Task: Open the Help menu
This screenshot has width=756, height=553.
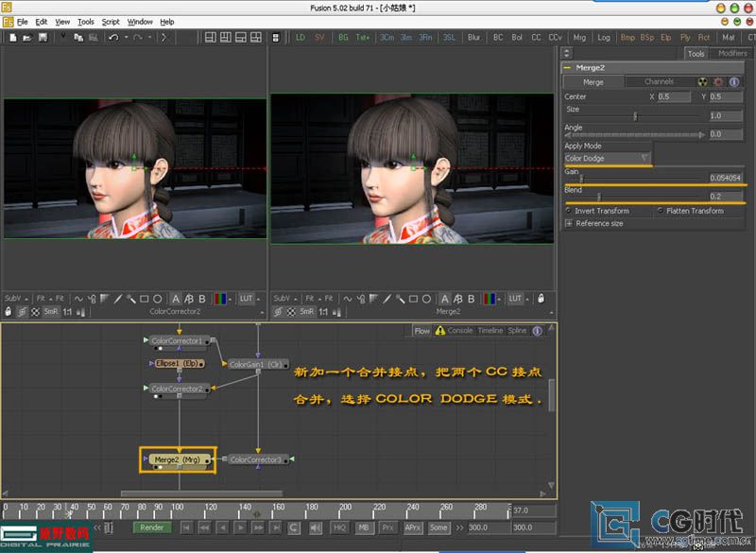Action: tap(167, 22)
